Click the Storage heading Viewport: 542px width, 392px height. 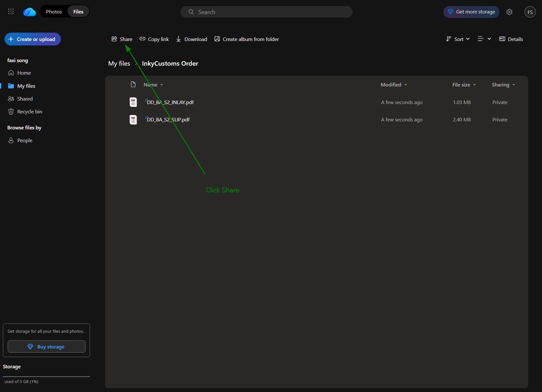(x=12, y=366)
